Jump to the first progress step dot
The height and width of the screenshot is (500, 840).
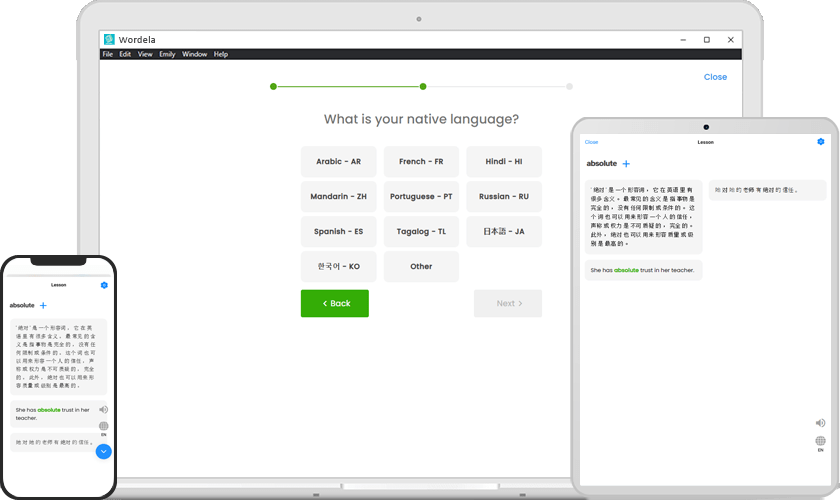click(x=273, y=86)
